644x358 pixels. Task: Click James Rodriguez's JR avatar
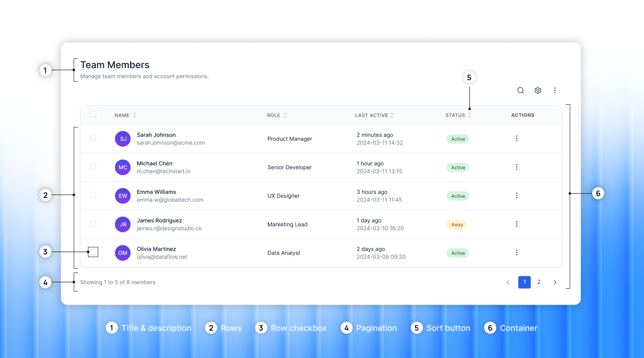pos(123,224)
